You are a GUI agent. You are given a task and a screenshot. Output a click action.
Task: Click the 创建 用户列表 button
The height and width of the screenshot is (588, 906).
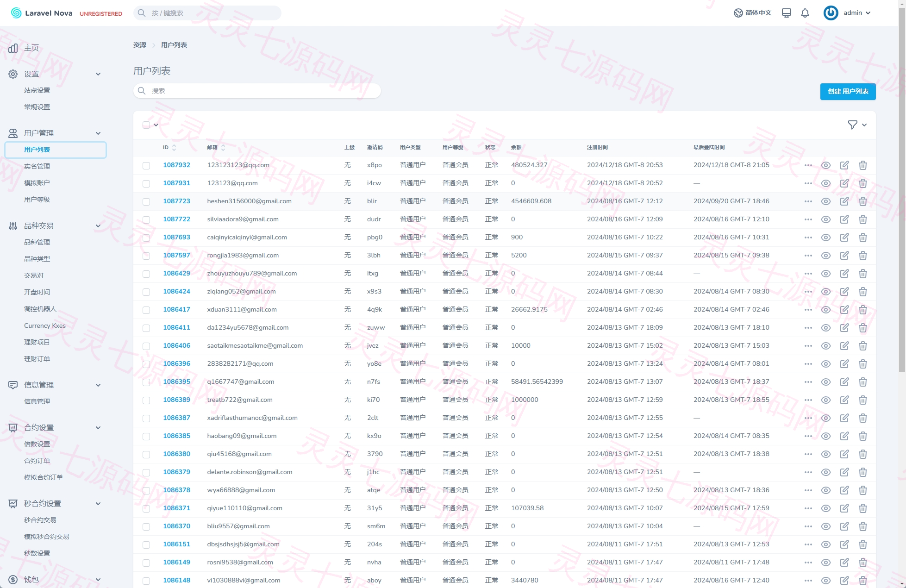[x=848, y=91]
